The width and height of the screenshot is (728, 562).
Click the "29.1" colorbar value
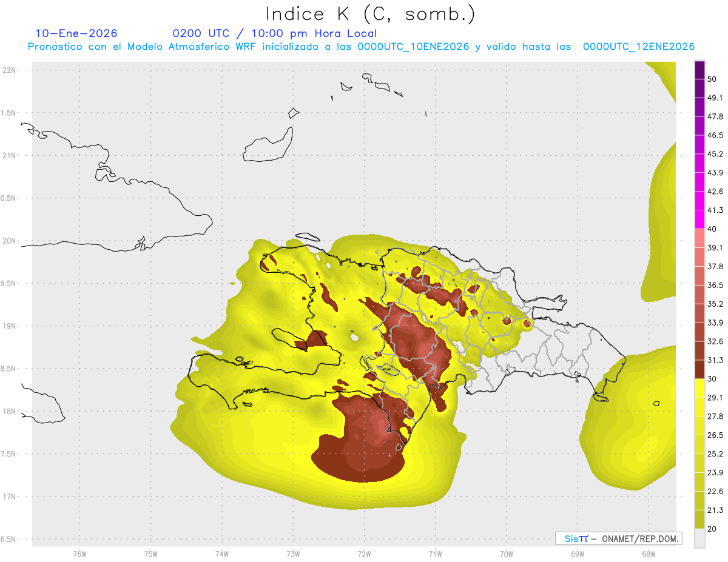click(x=715, y=398)
